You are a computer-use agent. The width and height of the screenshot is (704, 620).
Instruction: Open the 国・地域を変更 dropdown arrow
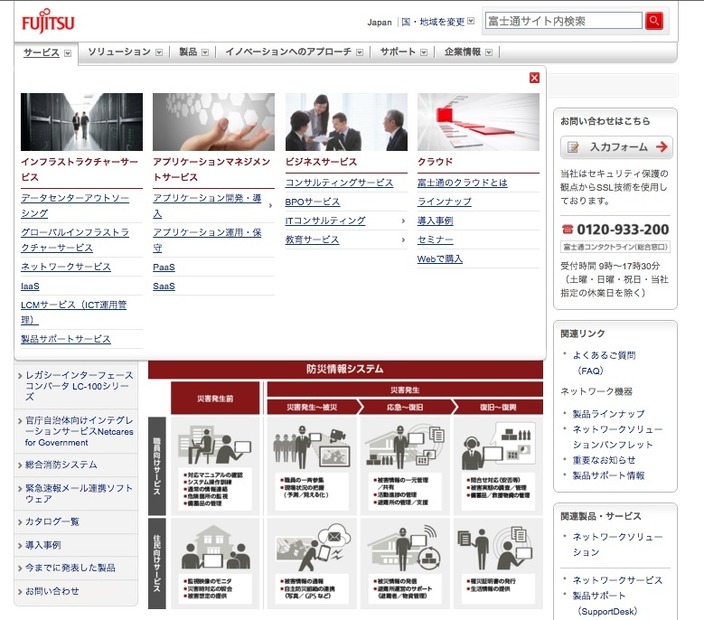(x=471, y=21)
